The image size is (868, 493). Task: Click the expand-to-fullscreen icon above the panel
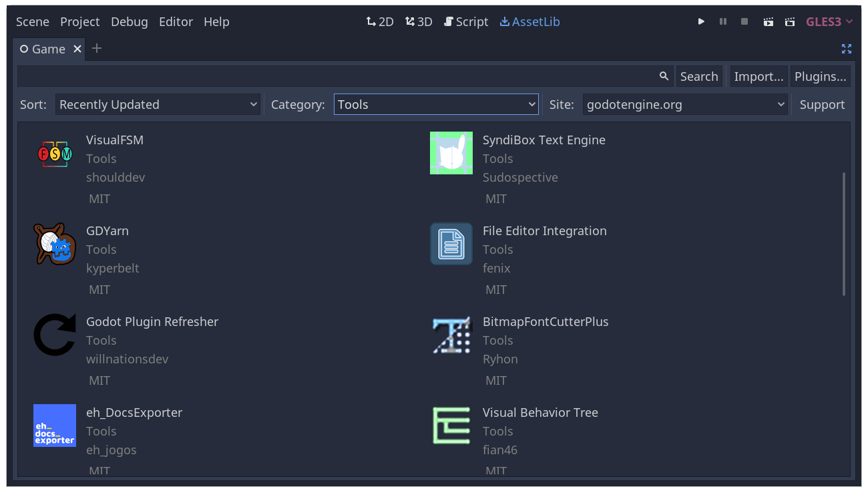847,48
